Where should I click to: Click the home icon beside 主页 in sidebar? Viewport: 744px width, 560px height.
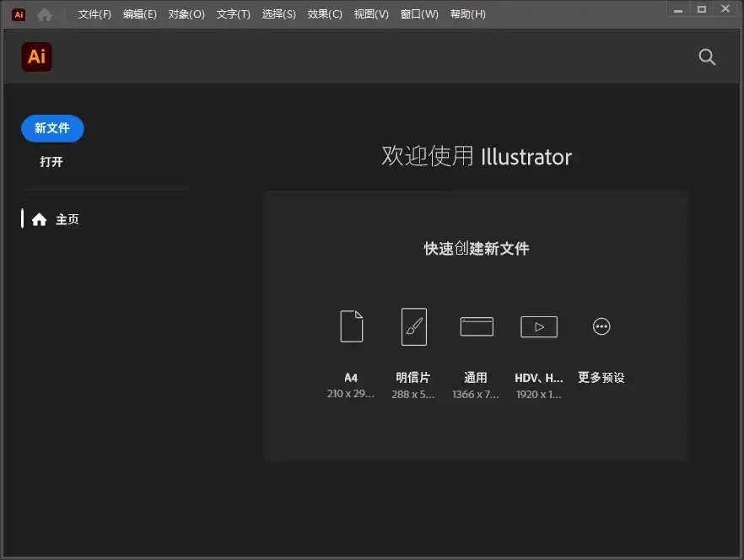click(x=39, y=218)
